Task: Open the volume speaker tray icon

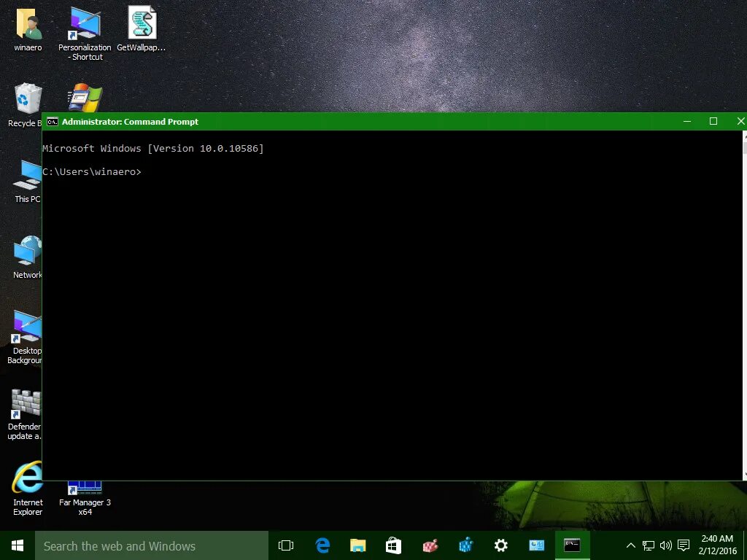Action: click(x=666, y=545)
